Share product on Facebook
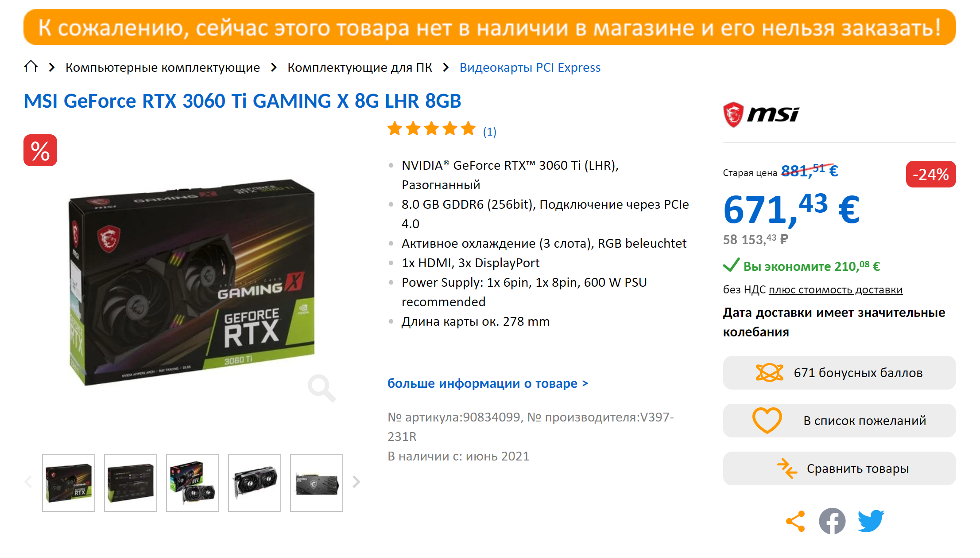This screenshot has height=558, width=980. coord(832,521)
